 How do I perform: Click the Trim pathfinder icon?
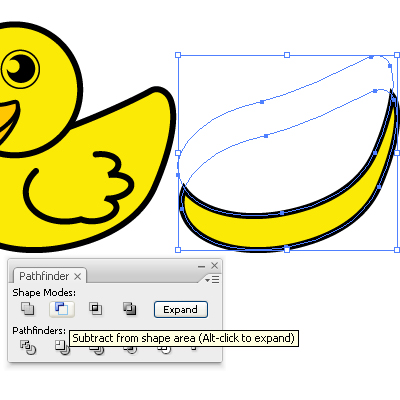click(62, 347)
